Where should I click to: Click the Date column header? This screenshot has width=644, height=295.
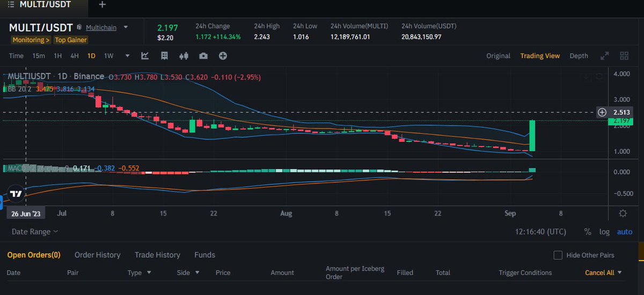click(13, 272)
